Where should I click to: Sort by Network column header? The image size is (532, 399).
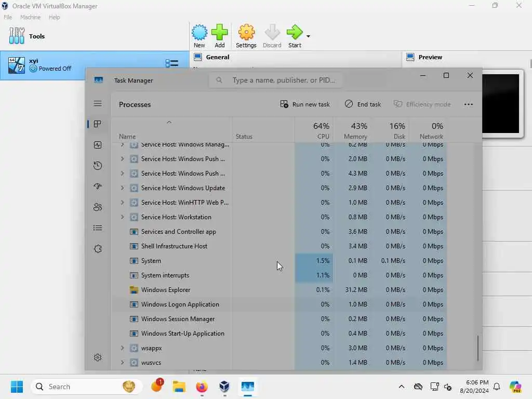(x=428, y=130)
